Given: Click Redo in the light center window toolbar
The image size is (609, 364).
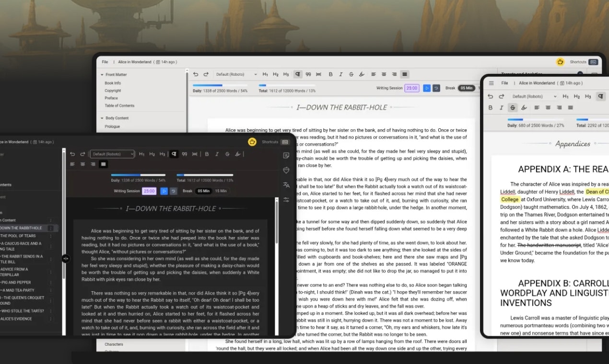Looking at the screenshot, I should [x=206, y=74].
